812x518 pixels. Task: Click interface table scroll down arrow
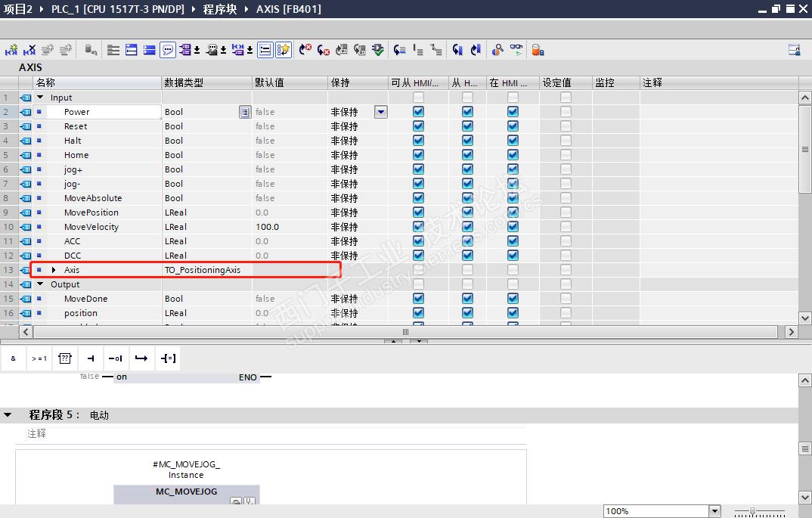pos(804,318)
